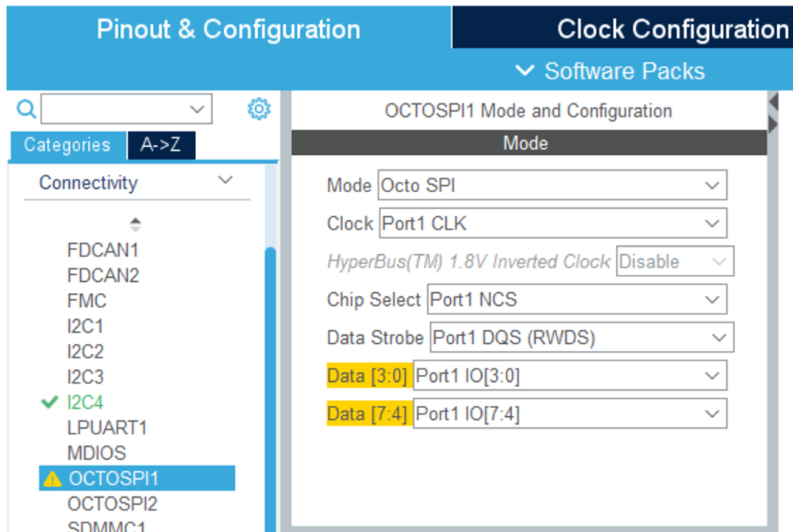Open the Clock Port1 CLK dropdown
This screenshot has width=793, height=532.
[553, 223]
